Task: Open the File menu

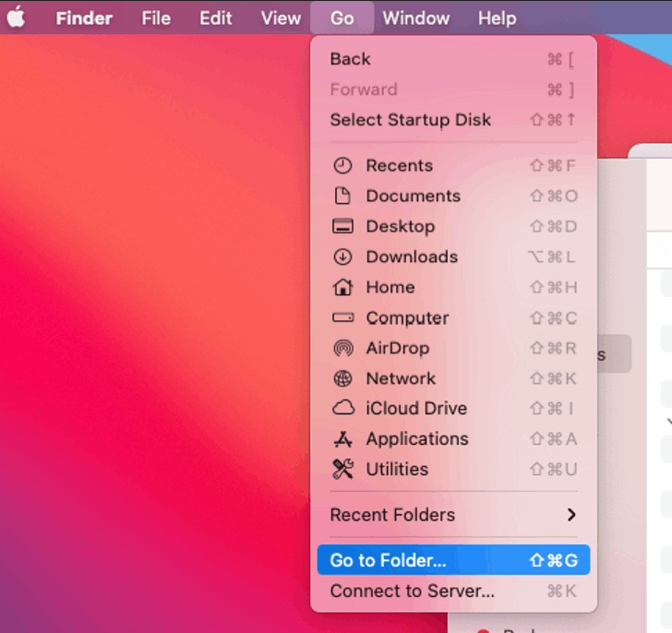Action: 156,18
